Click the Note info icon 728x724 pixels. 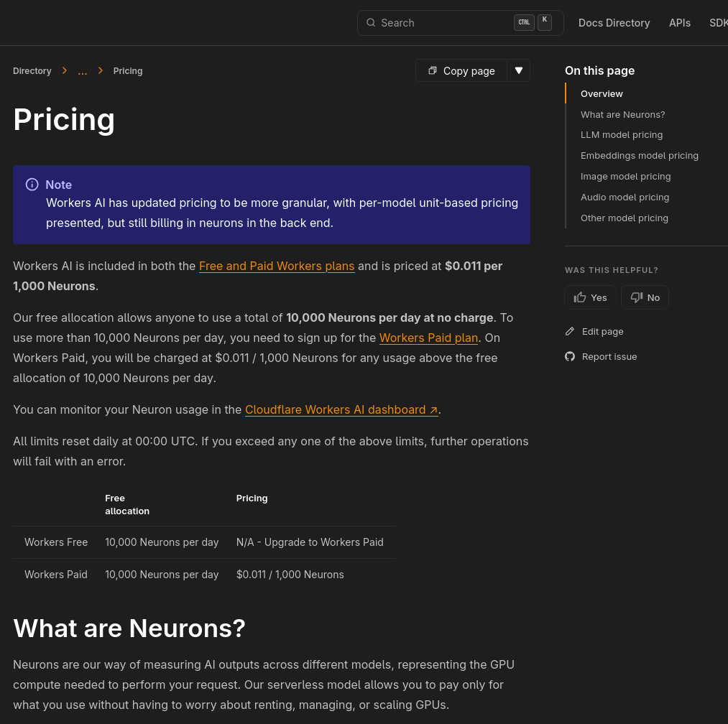[32, 185]
